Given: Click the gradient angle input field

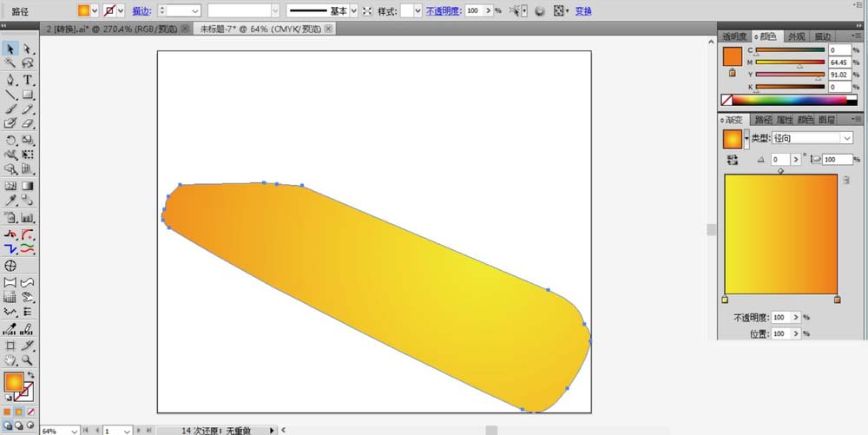Looking at the screenshot, I should pyautogui.click(x=780, y=160).
